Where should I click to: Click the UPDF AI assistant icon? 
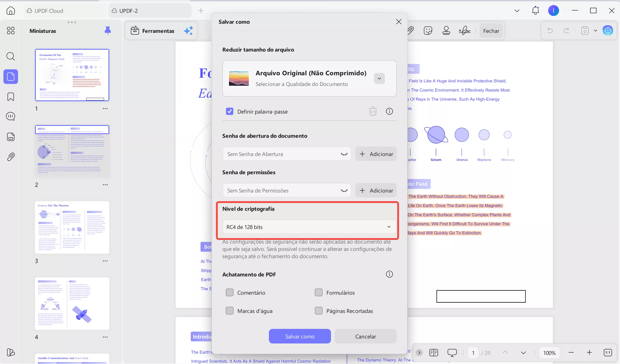click(608, 31)
